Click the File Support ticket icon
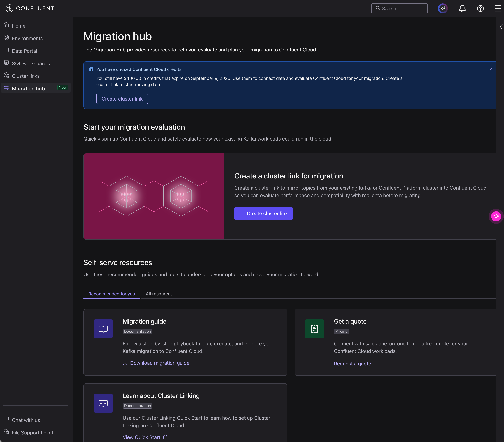Image resolution: width=504 pixels, height=442 pixels. 6,432
